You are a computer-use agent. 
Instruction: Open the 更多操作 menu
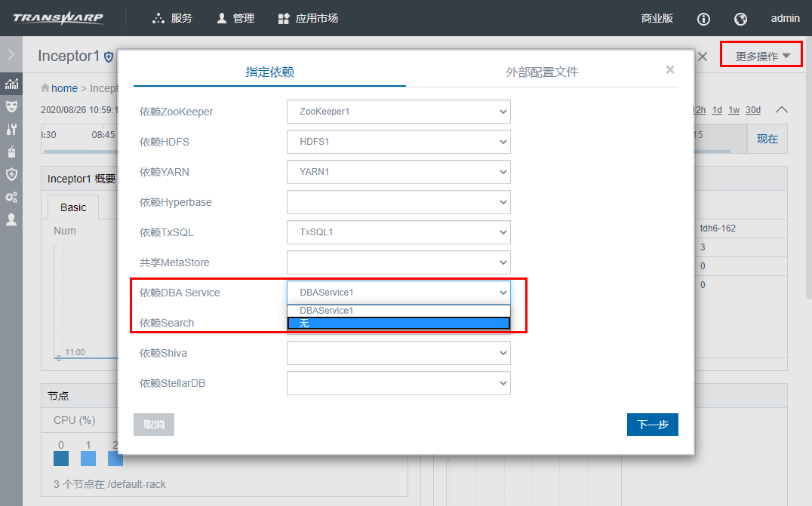coord(762,56)
